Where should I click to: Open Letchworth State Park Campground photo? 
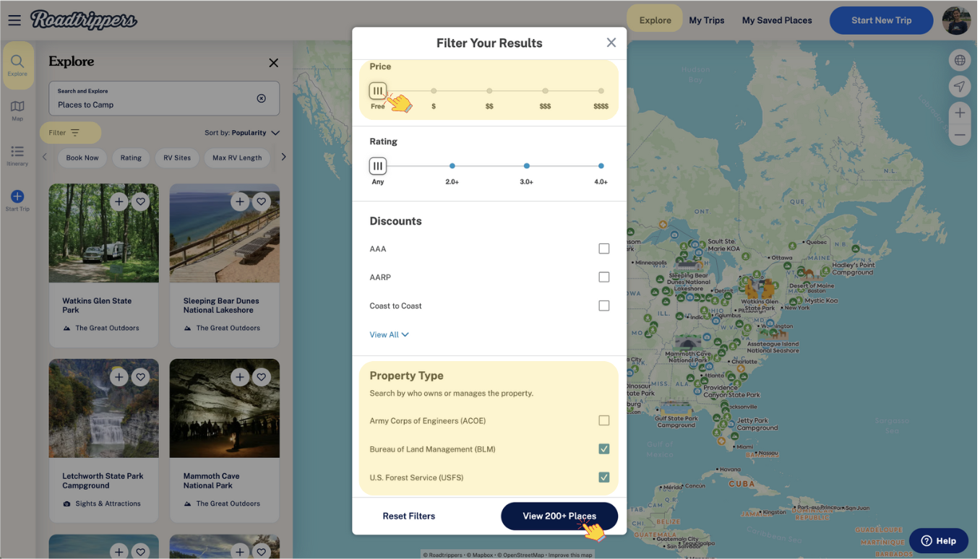point(103,408)
